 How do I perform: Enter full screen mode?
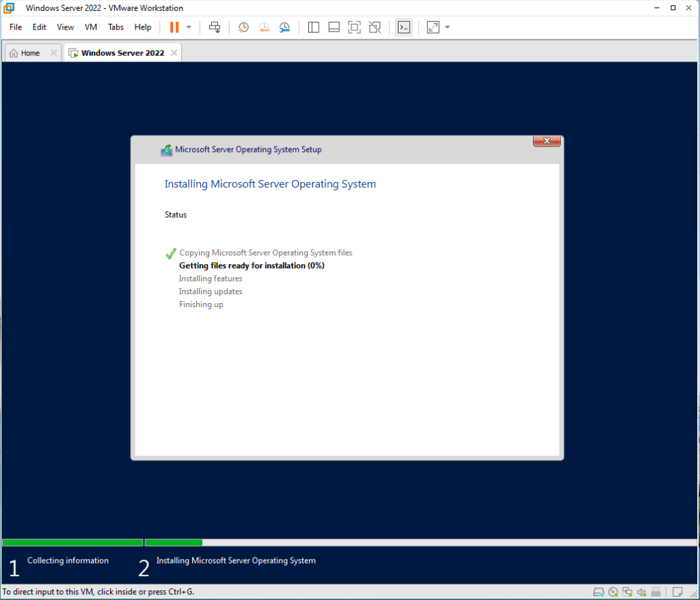(354, 27)
